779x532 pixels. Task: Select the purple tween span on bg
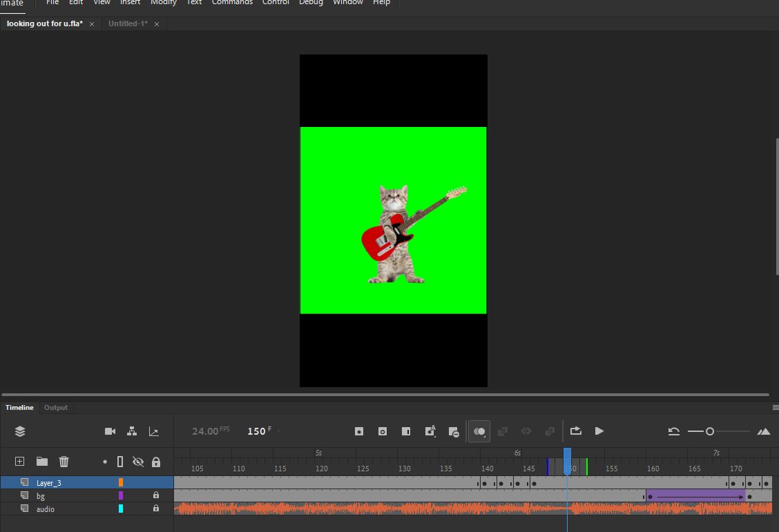(695, 496)
